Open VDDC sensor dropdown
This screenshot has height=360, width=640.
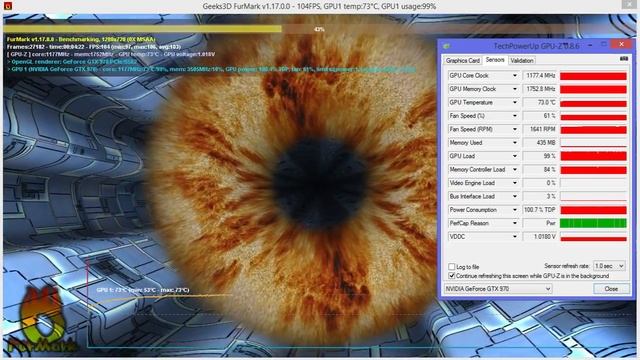click(514, 237)
